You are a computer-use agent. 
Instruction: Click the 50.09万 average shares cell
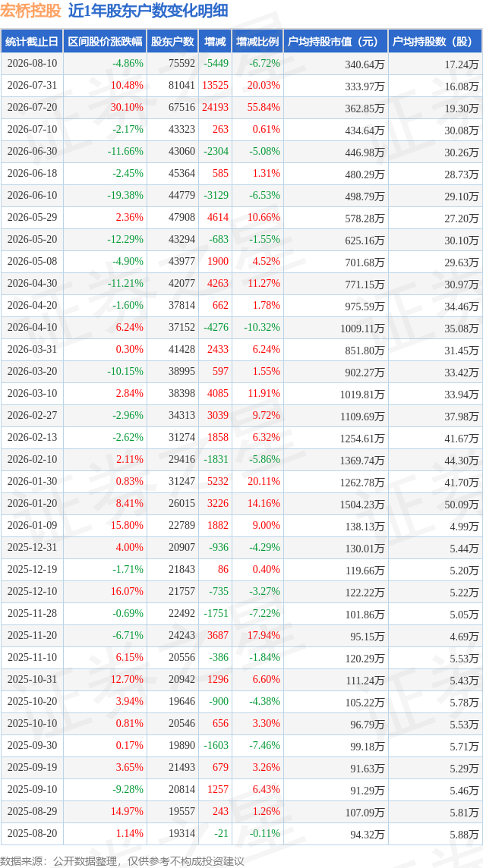pyautogui.click(x=462, y=505)
